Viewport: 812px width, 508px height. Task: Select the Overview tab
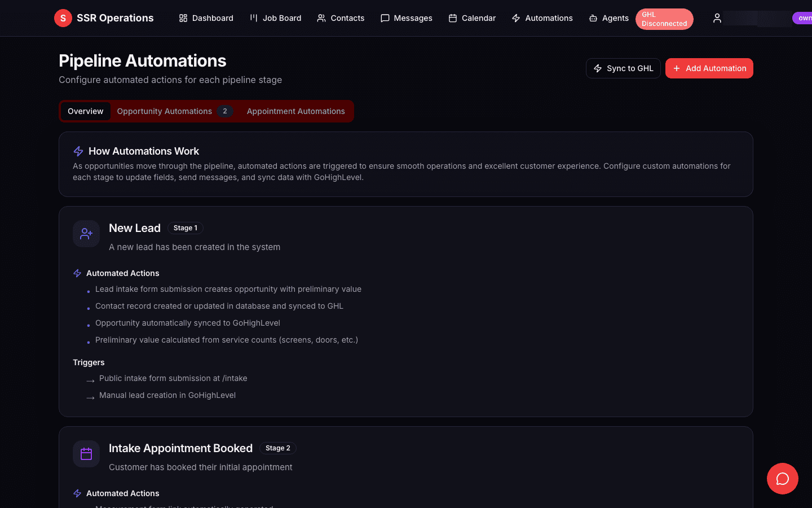point(85,111)
